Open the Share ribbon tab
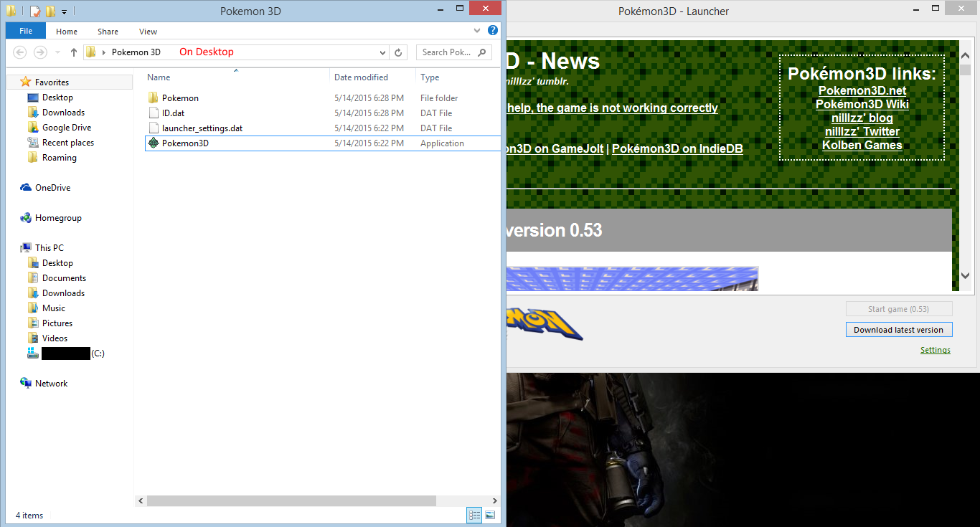The image size is (980, 527). click(108, 32)
